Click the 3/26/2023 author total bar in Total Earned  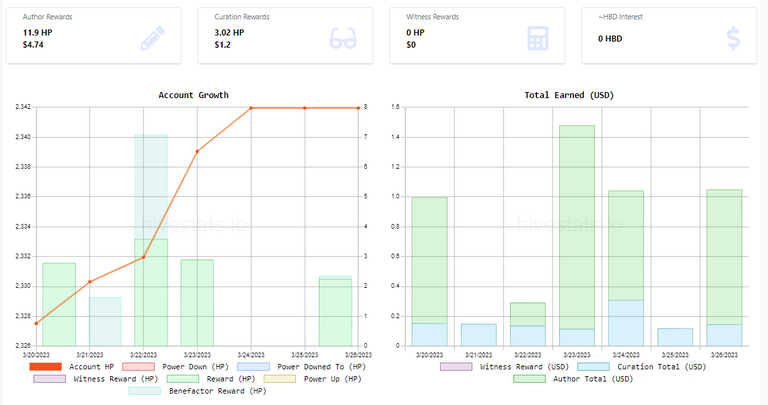724,257
